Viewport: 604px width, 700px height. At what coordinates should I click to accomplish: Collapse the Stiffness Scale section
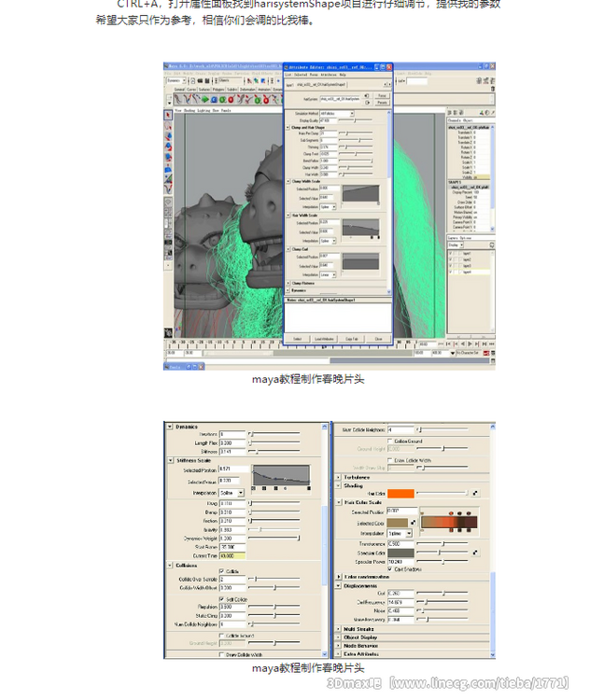171,460
